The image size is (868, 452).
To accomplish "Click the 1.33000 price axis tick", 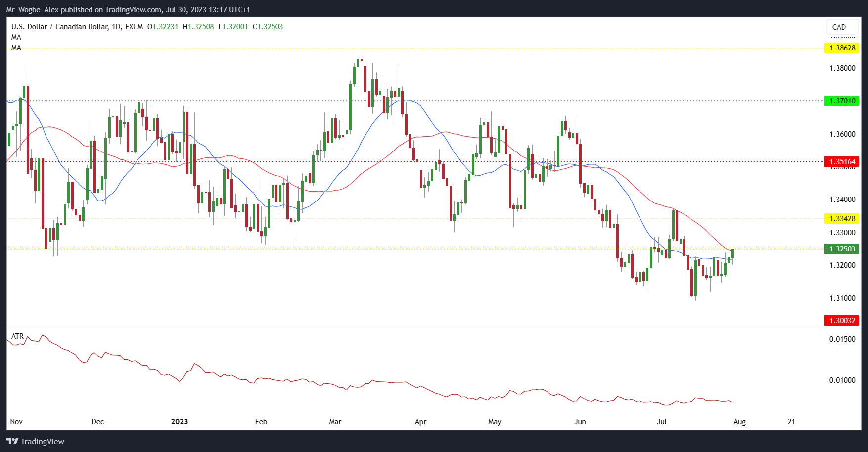I will pyautogui.click(x=842, y=233).
